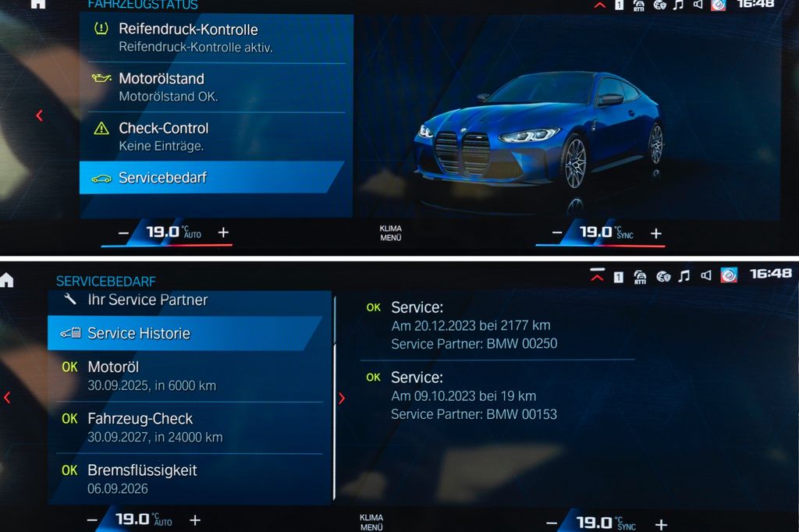Click the RTTI traffic icon in Servicebedarf status bar
799x532 pixels.
pyautogui.click(x=640, y=275)
